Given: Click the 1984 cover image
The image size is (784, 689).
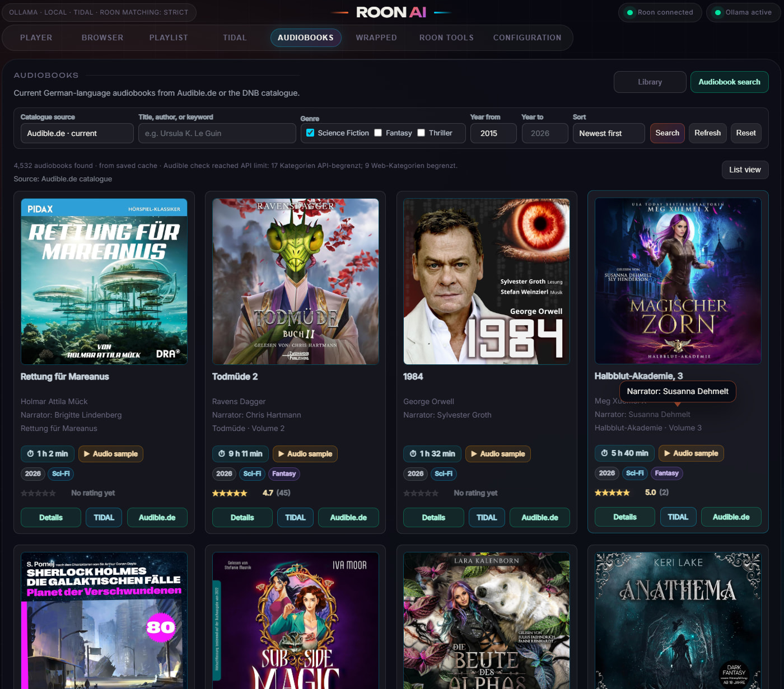Looking at the screenshot, I should pyautogui.click(x=487, y=282).
